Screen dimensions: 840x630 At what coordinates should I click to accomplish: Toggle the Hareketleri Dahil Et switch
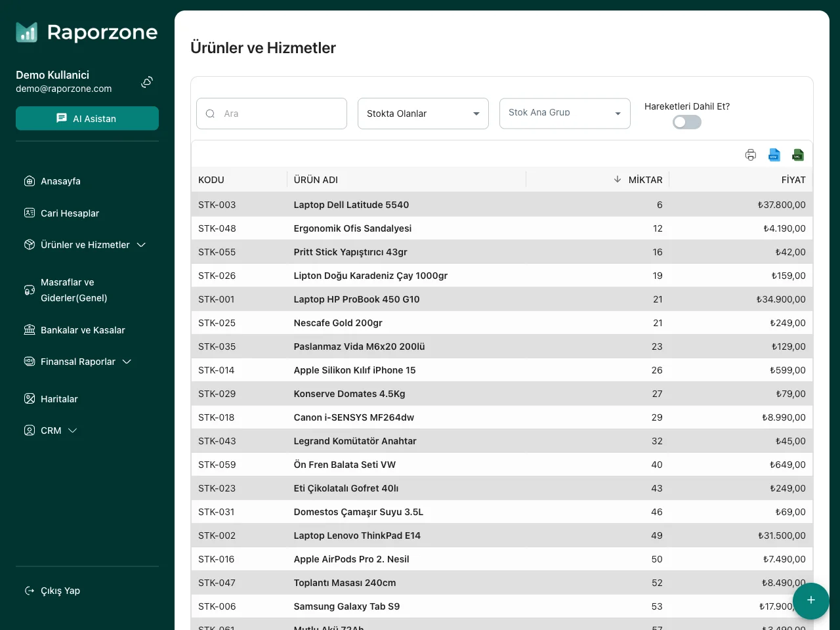686,122
